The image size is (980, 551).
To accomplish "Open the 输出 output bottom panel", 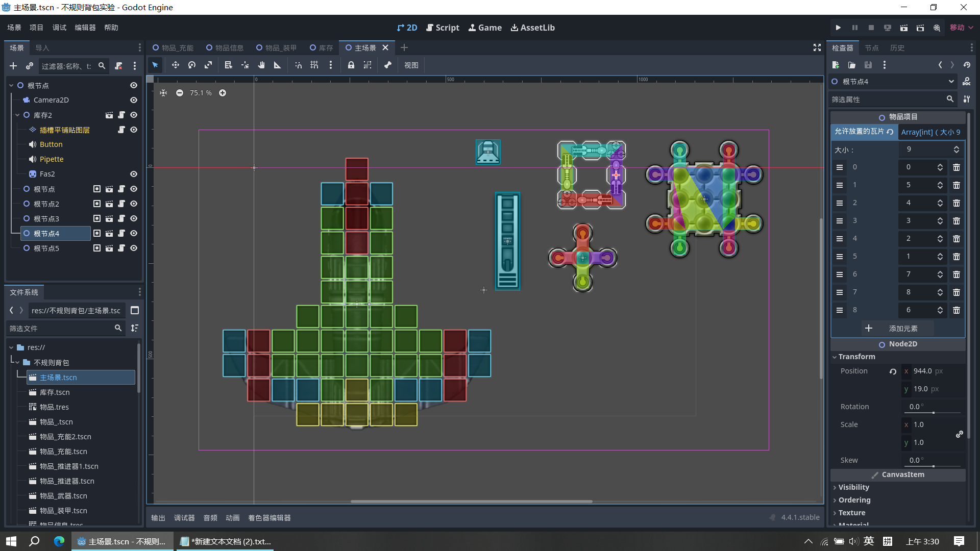I will click(x=158, y=518).
